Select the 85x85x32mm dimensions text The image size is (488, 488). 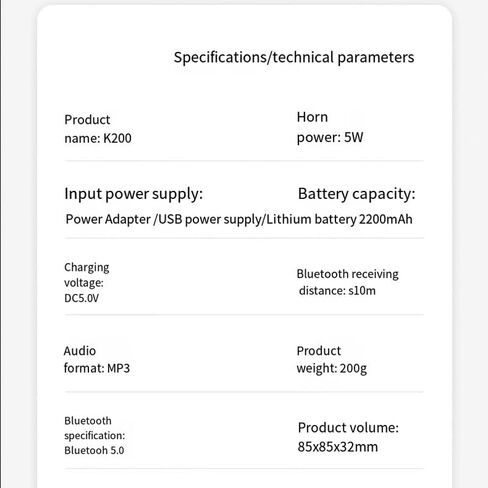point(338,447)
